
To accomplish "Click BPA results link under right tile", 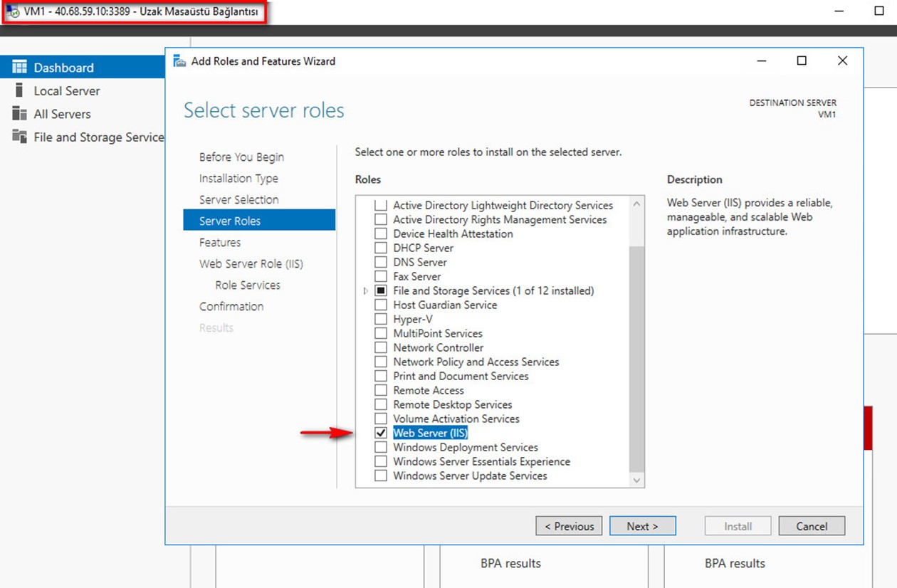I will pyautogui.click(x=735, y=563).
